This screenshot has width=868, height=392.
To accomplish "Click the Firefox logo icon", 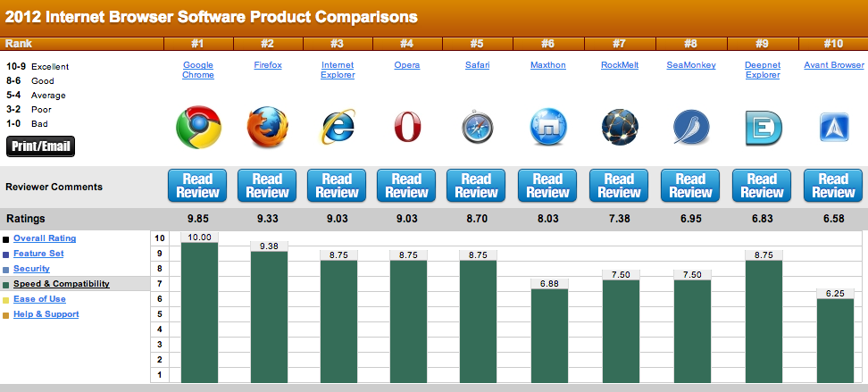I will coord(268,128).
